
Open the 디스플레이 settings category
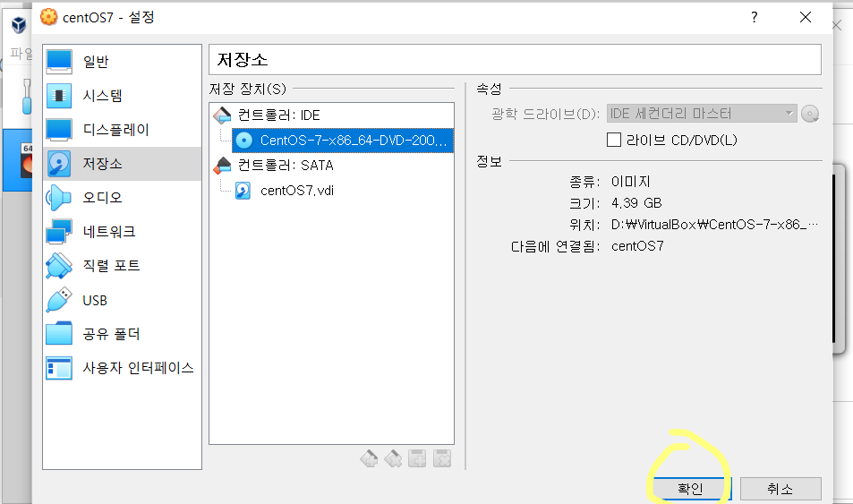pos(122,130)
